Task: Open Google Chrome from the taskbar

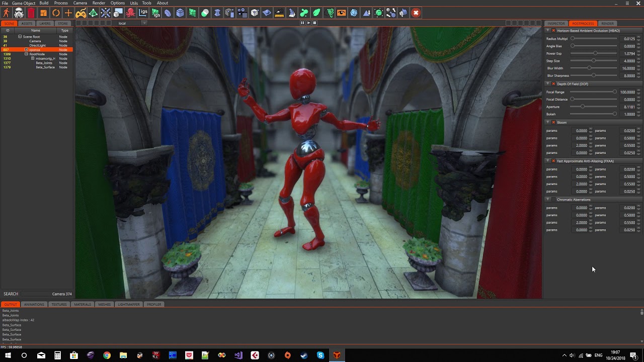Action: pyautogui.click(x=107, y=355)
